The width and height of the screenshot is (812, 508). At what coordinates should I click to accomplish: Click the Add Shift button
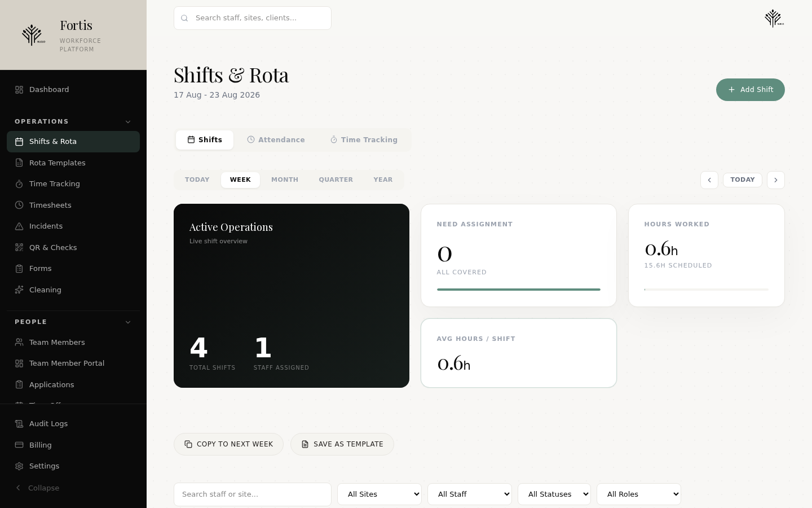pos(751,90)
